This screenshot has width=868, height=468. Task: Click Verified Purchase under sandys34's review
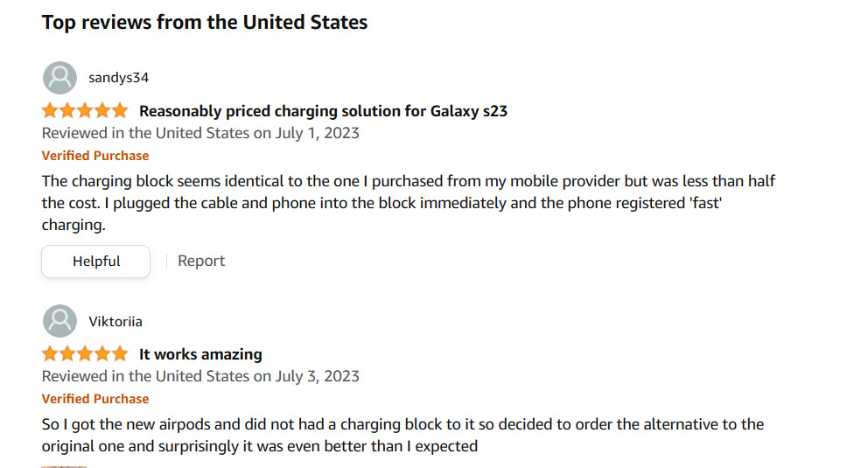pos(95,156)
